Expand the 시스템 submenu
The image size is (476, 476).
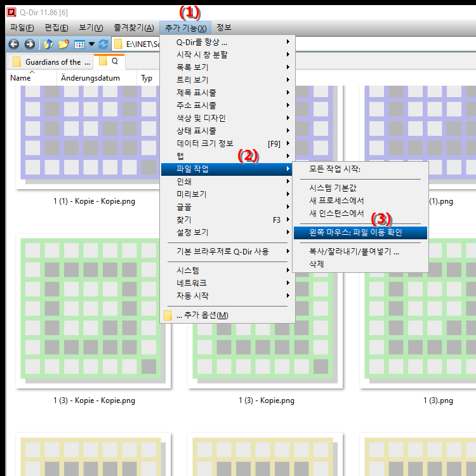click(x=227, y=270)
